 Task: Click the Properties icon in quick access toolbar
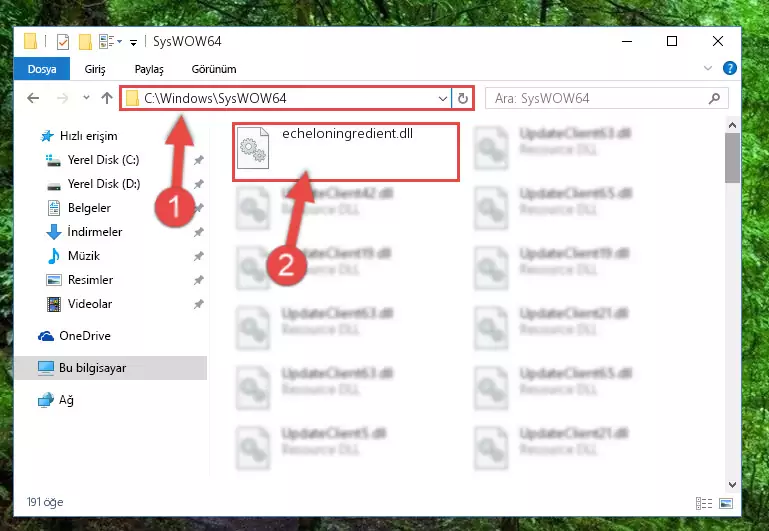tap(63, 42)
